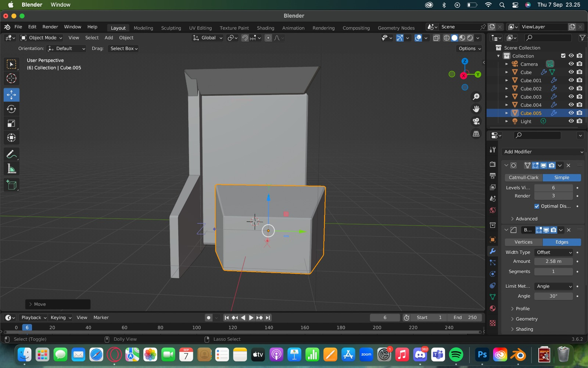
Task: Expand the Advanced subdivision section
Action: (x=524, y=219)
